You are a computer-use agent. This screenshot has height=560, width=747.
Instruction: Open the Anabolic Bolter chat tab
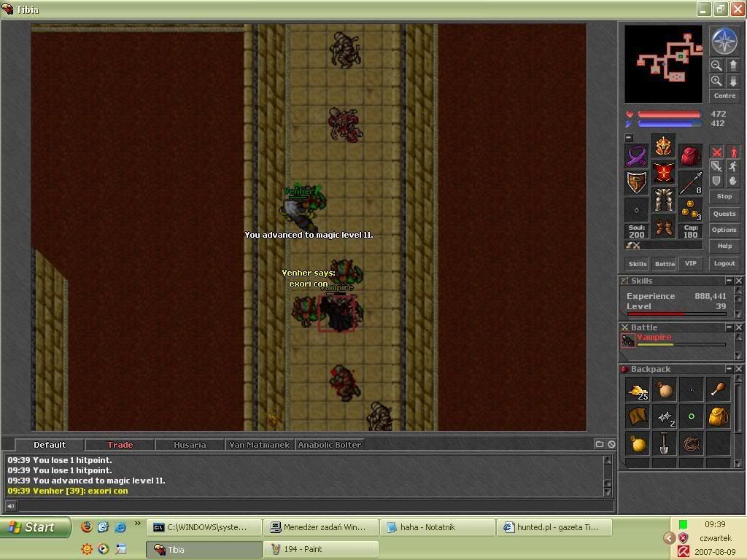(330, 445)
